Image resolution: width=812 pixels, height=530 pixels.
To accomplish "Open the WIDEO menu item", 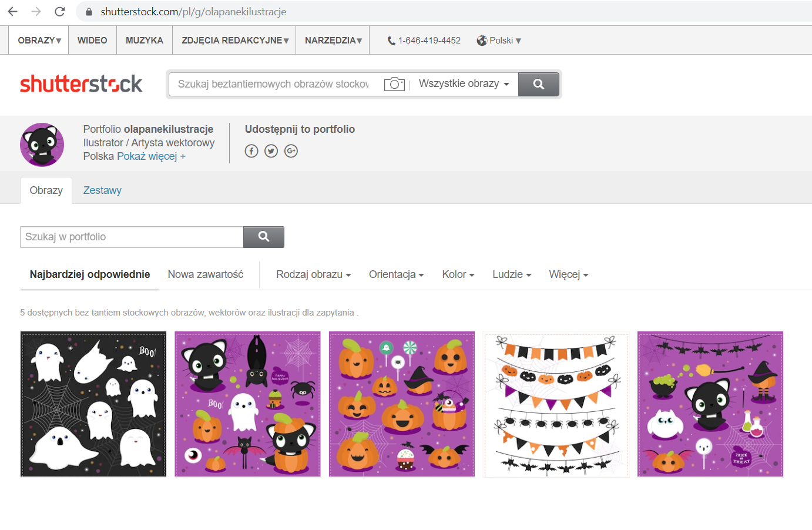I will [x=92, y=41].
